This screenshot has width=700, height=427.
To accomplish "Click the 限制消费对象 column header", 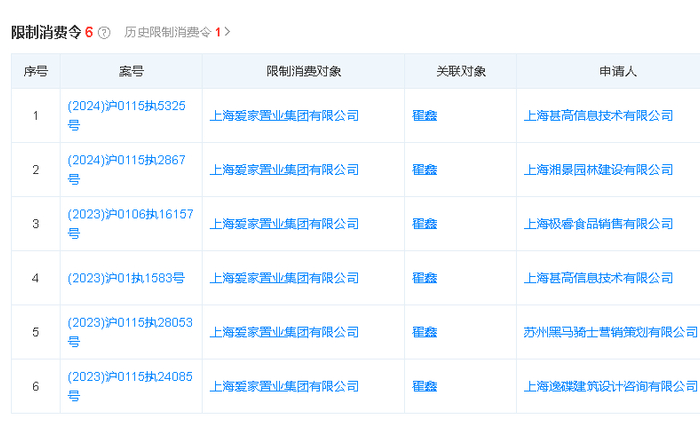I will coord(304,71).
